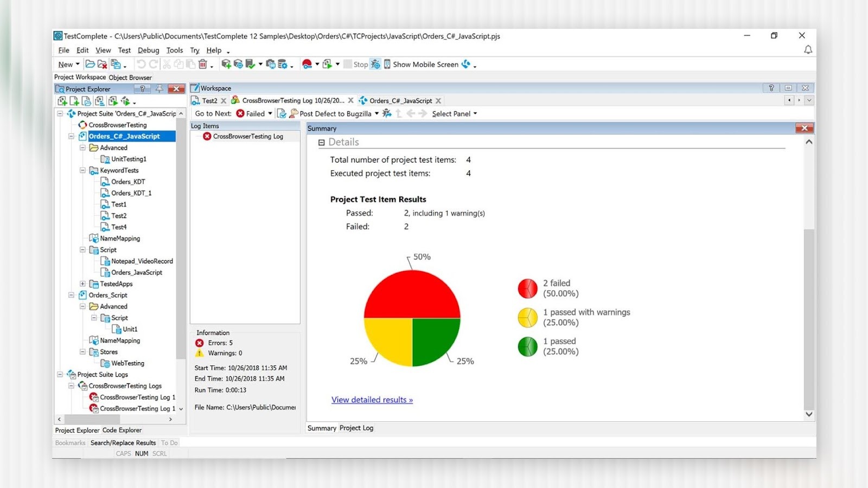The height and width of the screenshot is (488, 868).
Task: Click the Project Explorer horizontal scrollbar
Action: pyautogui.click(x=92, y=419)
